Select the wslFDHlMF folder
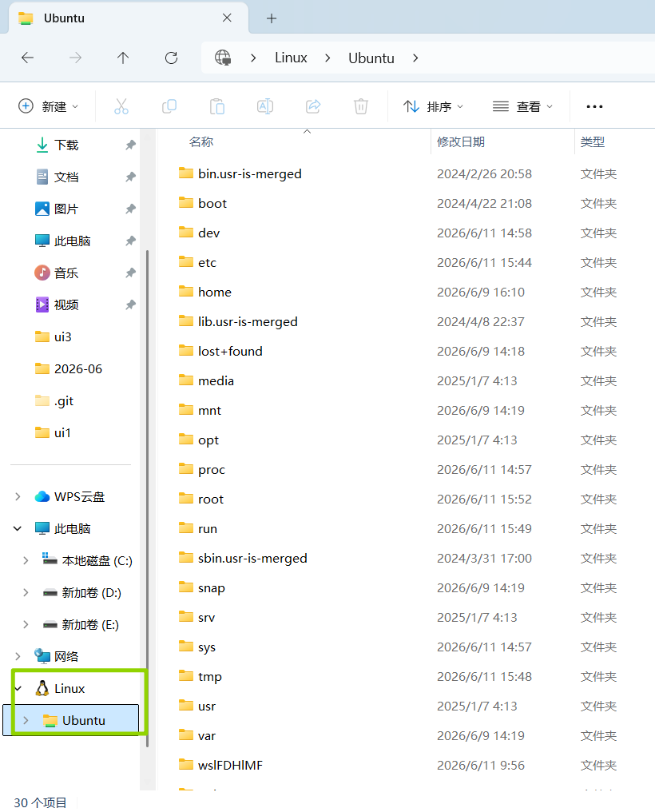Viewport: 655px width, 812px height. click(230, 765)
